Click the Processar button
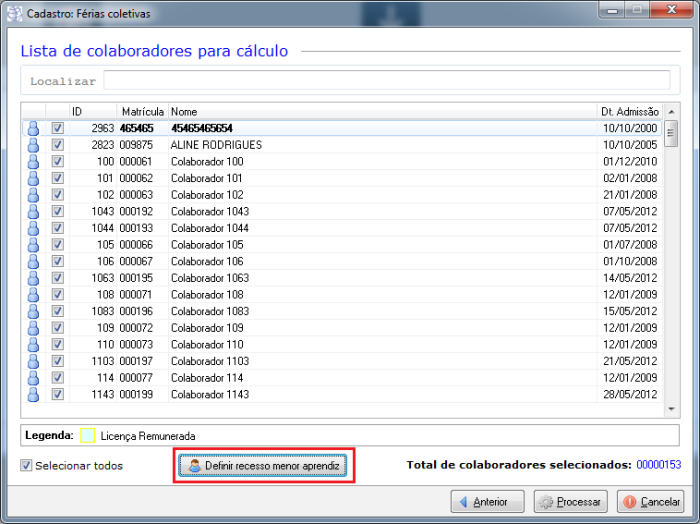700x524 pixels. (x=571, y=502)
